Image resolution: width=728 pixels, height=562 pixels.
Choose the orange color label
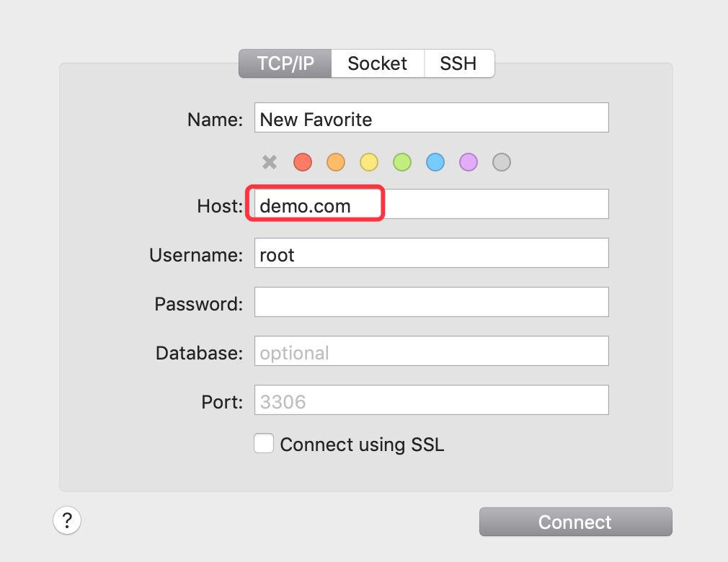click(x=336, y=162)
